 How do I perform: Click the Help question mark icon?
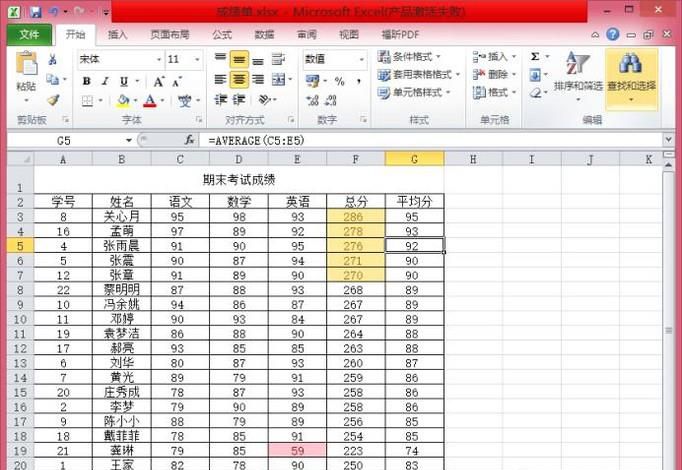pos(612,34)
